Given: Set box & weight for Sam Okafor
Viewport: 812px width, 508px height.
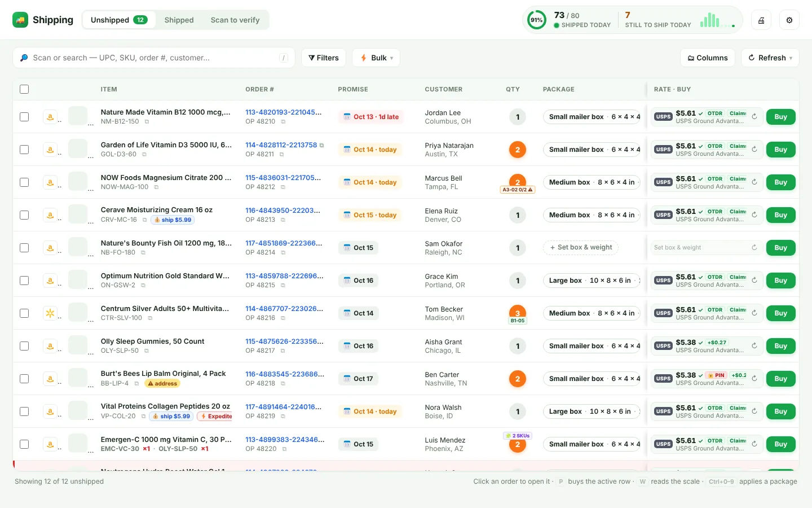Looking at the screenshot, I should point(581,247).
